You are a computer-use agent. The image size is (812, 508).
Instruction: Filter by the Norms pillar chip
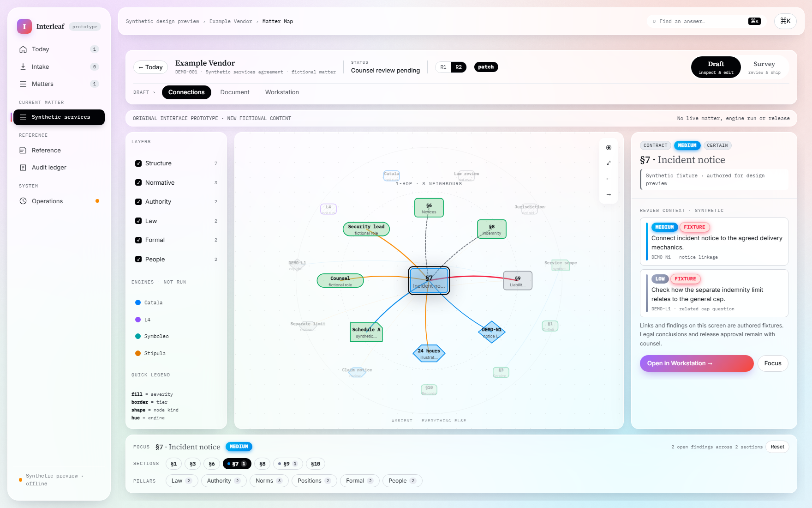tap(269, 481)
